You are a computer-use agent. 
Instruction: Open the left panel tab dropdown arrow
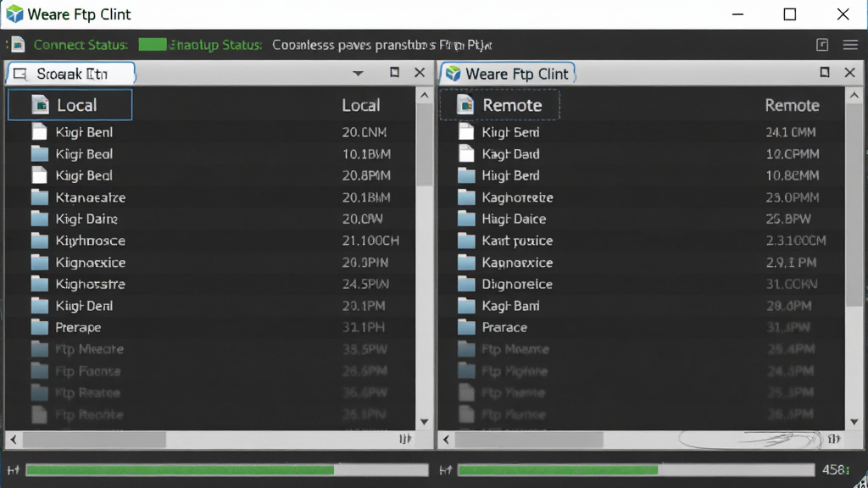pyautogui.click(x=359, y=73)
